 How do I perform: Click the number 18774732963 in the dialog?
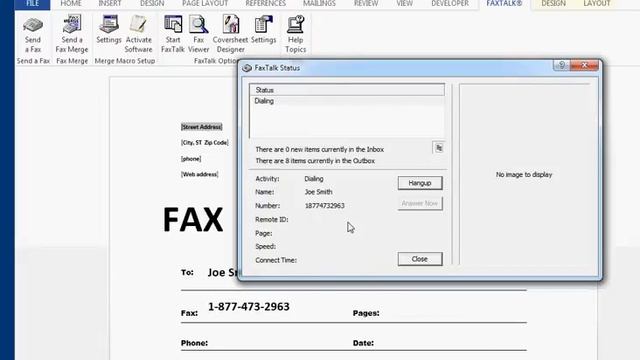pyautogui.click(x=324, y=206)
